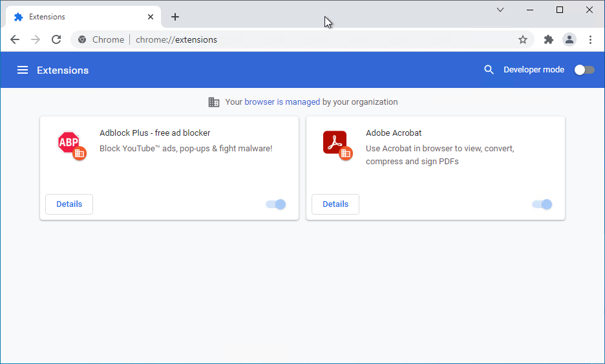
Task: Open the Extensions puzzle piece toolbar icon
Action: point(549,39)
